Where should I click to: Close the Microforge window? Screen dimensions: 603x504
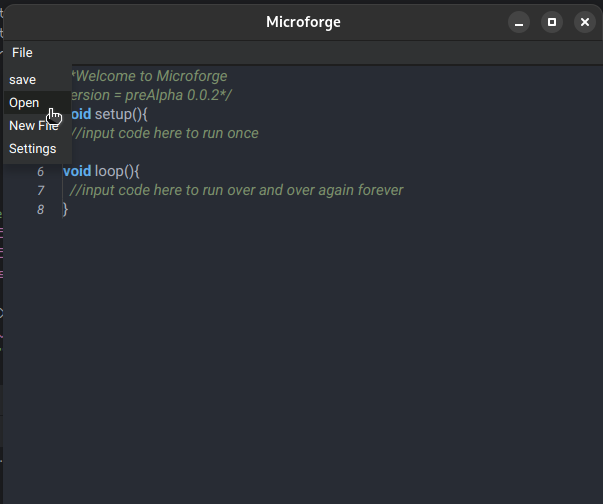click(584, 22)
